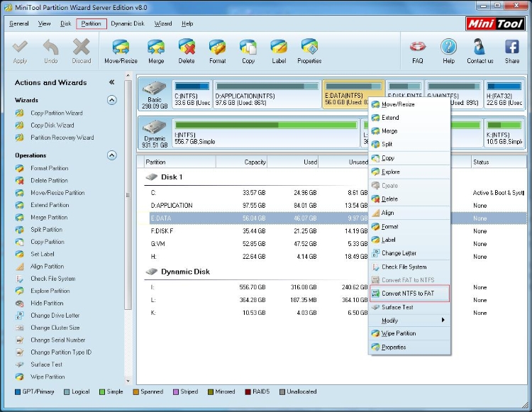Collapse the Operations section chevron
Screen dimensions: 532x412
(112, 155)
